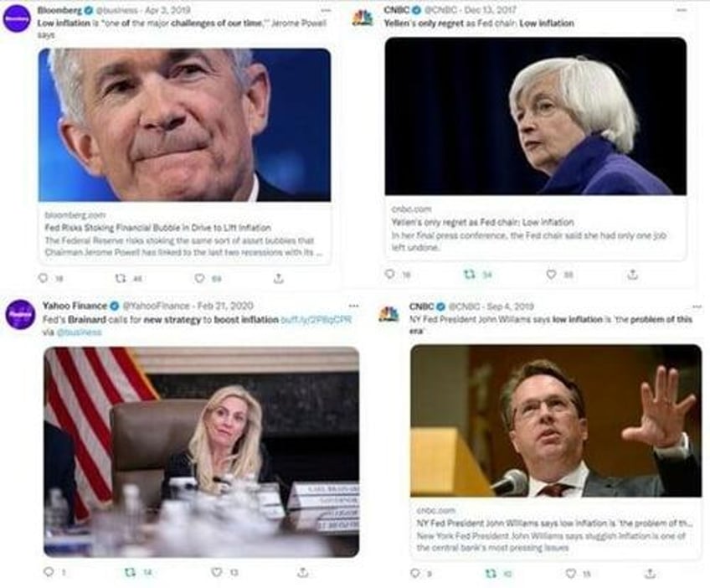Like the Bloomberg Powell tweet

(199, 278)
